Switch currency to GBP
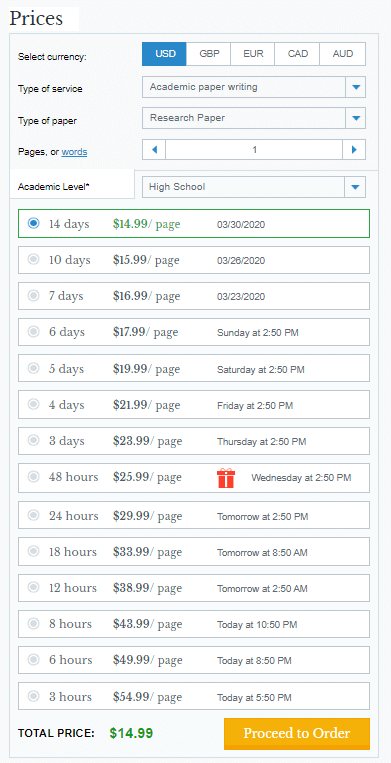391x763 pixels. [x=209, y=54]
